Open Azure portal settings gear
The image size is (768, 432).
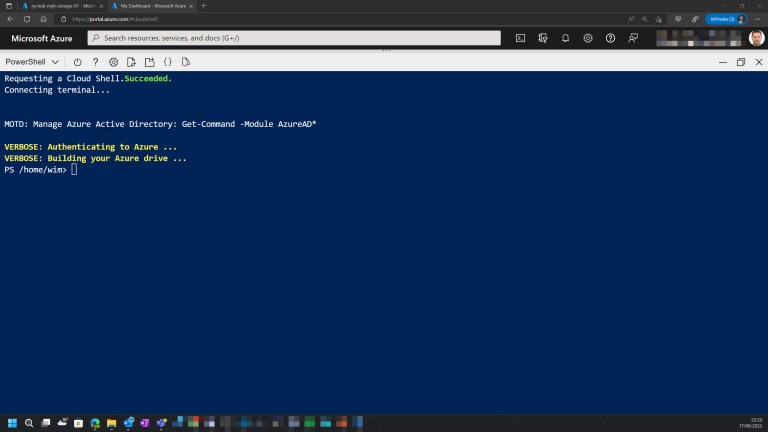coord(588,38)
